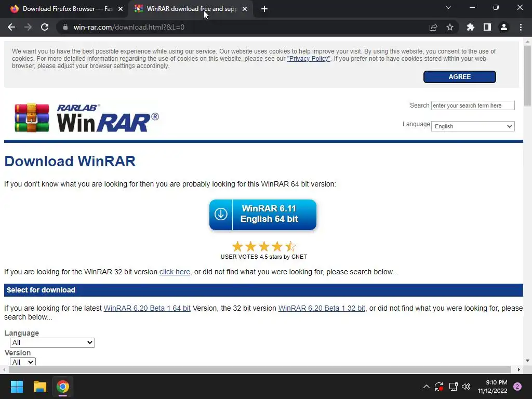Click 'USER VOTES 4.5 stars by CNET' text
Image resolution: width=532 pixels, height=399 pixels.
click(x=263, y=257)
